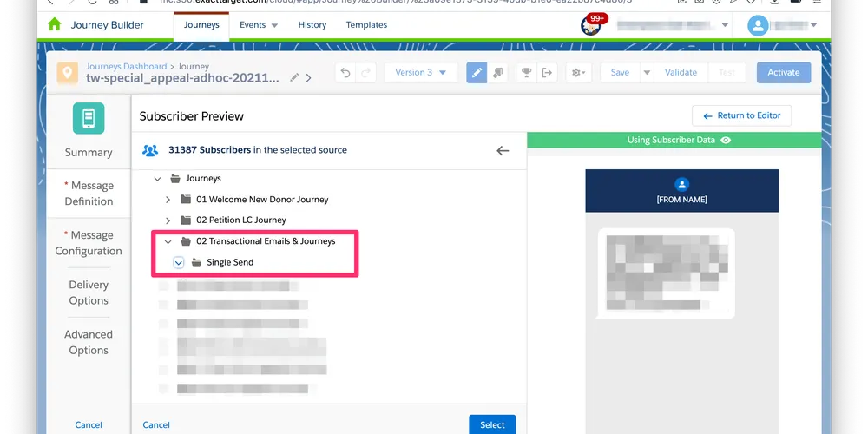Click the mobile message activity icon
The image size is (868, 434).
pyautogui.click(x=89, y=118)
